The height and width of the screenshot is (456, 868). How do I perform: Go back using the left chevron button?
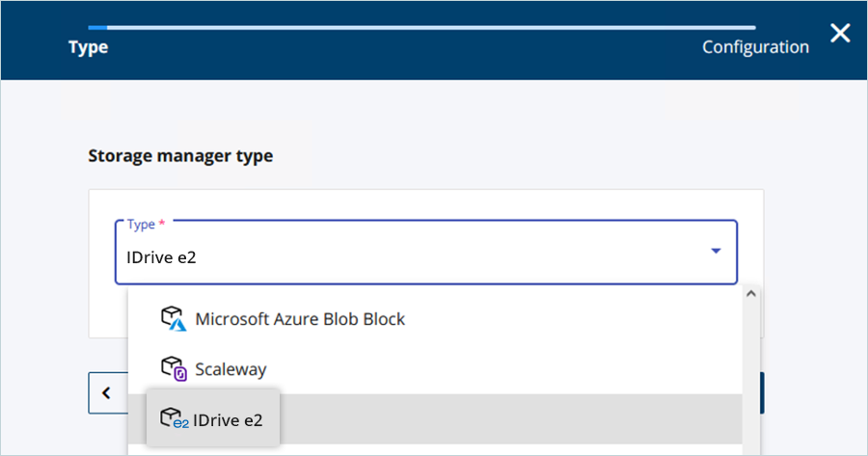pyautogui.click(x=107, y=392)
